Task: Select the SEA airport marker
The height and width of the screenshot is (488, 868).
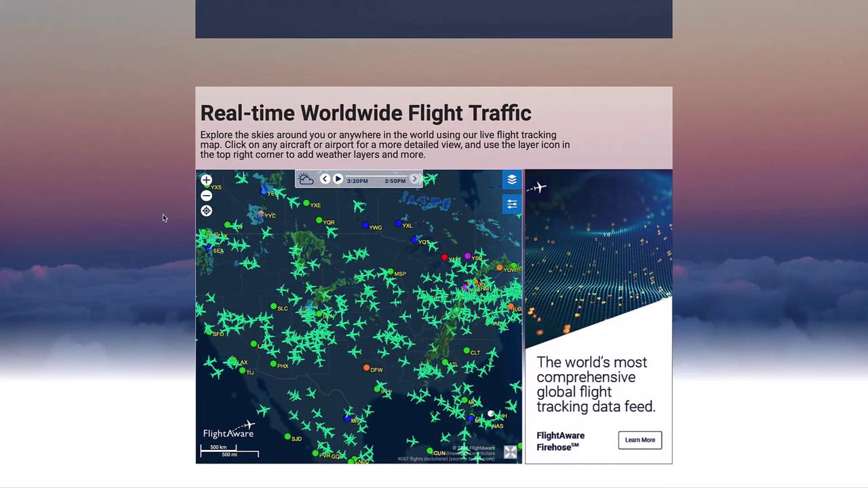Action: click(x=210, y=249)
